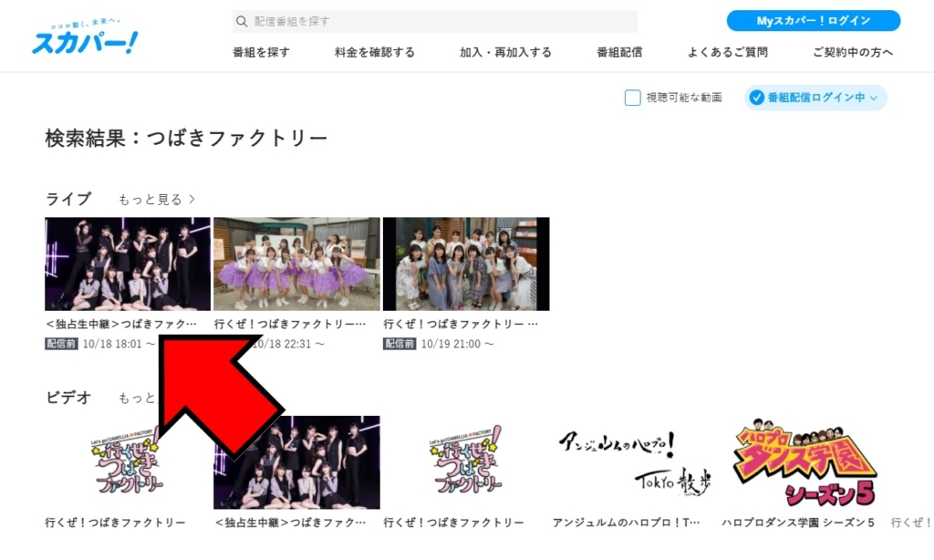Open the 10/18 18:01 live thumbnail
The image size is (934, 560).
(x=128, y=264)
